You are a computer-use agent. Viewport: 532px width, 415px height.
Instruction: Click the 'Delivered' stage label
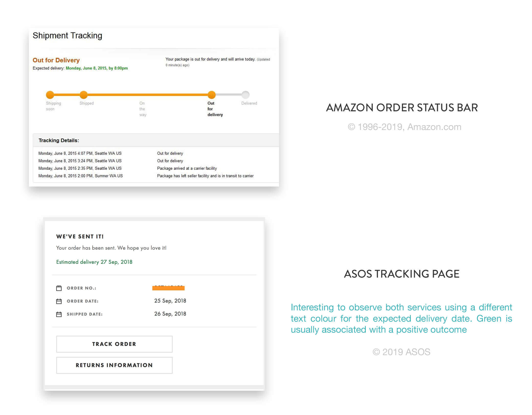click(x=249, y=103)
